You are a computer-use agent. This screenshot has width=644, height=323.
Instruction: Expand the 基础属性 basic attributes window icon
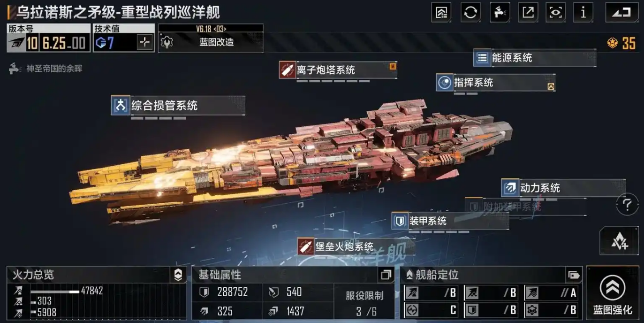(x=386, y=275)
